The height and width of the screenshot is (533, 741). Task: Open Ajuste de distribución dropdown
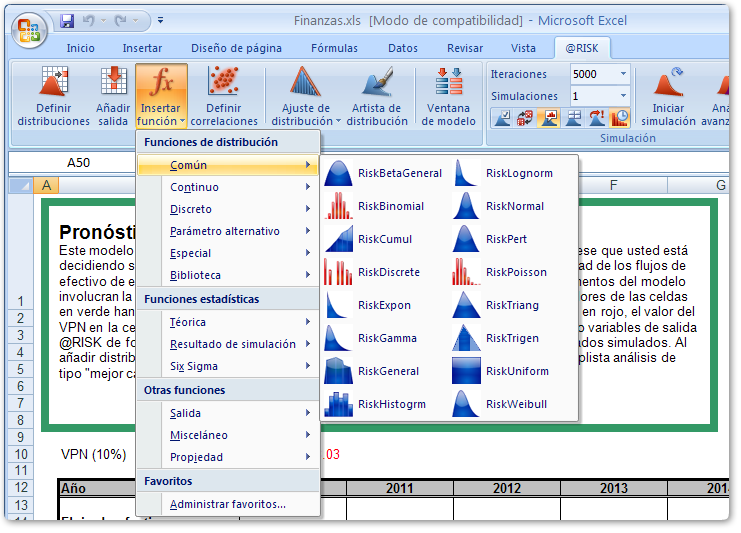305,96
